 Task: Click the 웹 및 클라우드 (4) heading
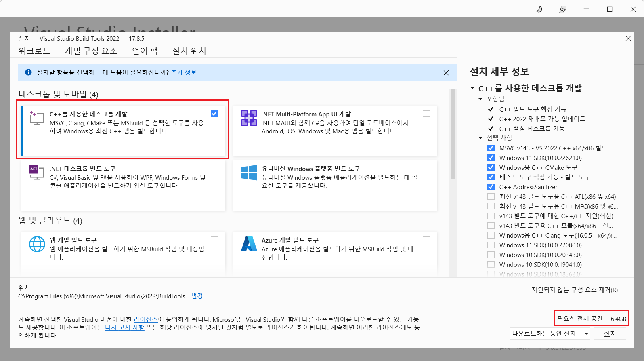pyautogui.click(x=50, y=220)
